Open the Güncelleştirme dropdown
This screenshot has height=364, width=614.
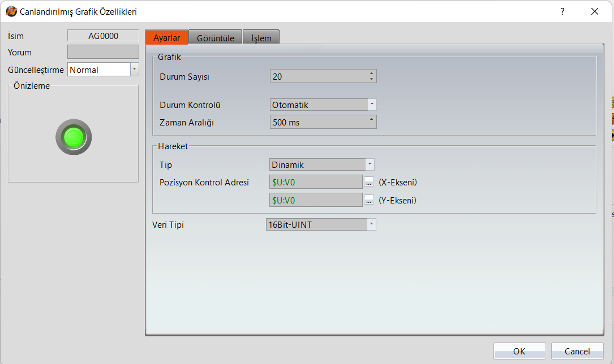coord(134,70)
